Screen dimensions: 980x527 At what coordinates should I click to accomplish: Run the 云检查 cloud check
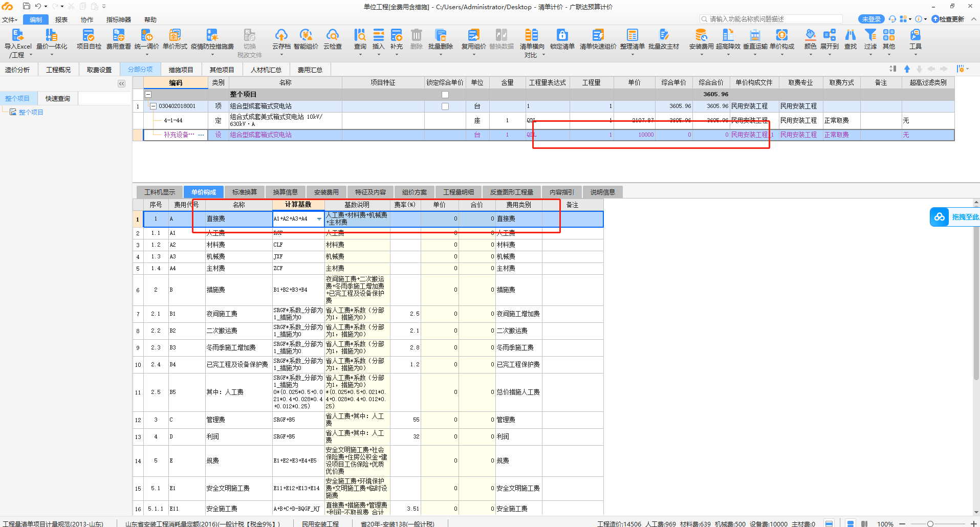[333, 35]
